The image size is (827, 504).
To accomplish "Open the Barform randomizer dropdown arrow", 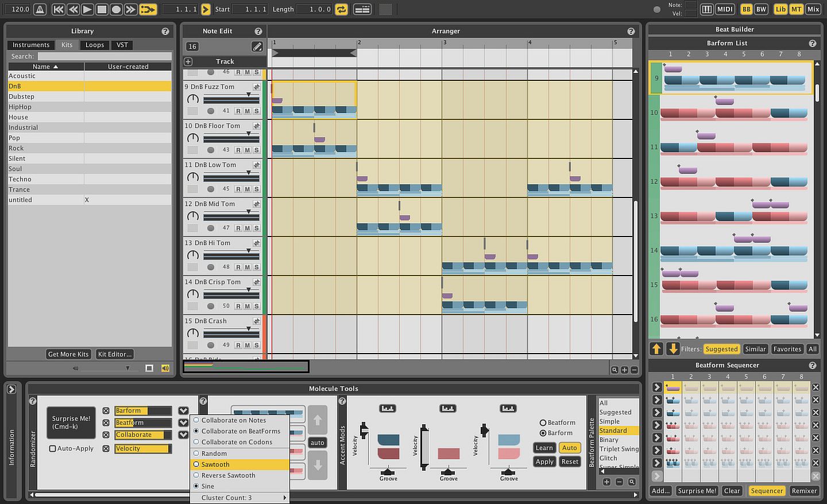I will pos(183,410).
